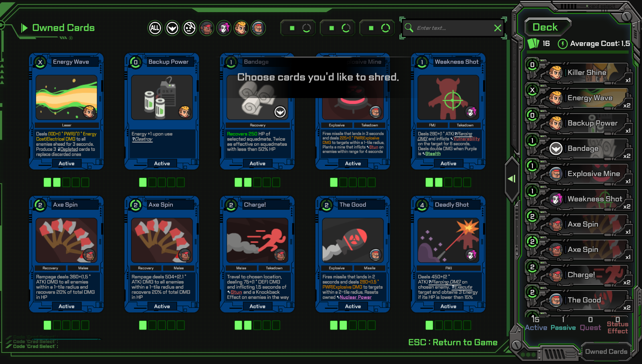
Task: Click an upgrade pip under Energy Wave card
Action: click(47, 182)
